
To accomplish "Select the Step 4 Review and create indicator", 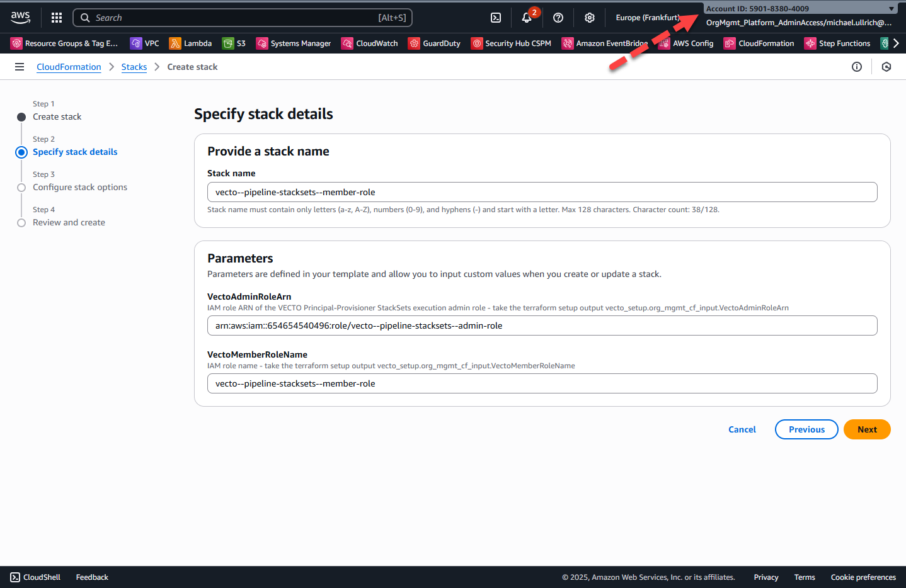I will coord(69,222).
